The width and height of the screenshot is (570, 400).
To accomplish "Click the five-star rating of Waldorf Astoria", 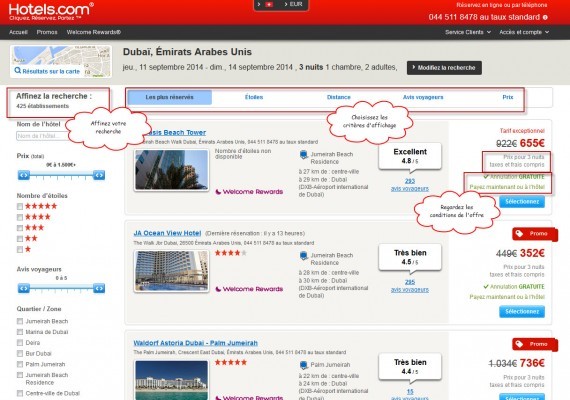I will [230, 362].
